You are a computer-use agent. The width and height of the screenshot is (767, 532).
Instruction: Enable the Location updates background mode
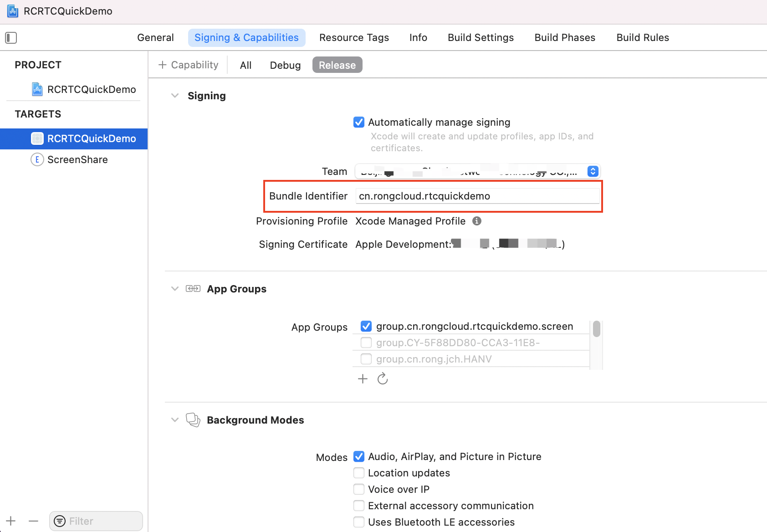pos(359,473)
